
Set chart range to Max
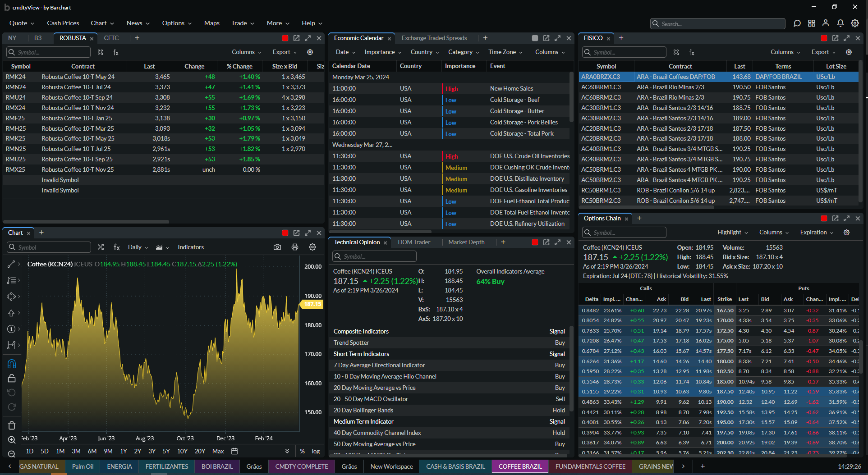click(218, 451)
